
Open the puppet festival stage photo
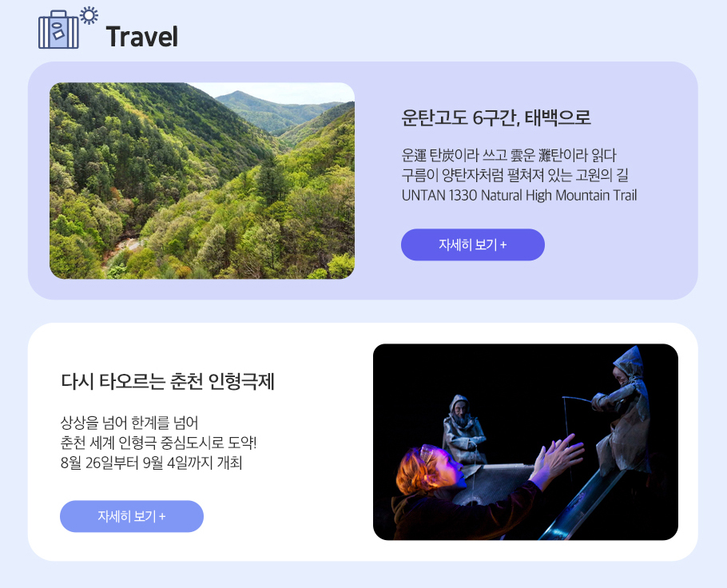(526, 442)
